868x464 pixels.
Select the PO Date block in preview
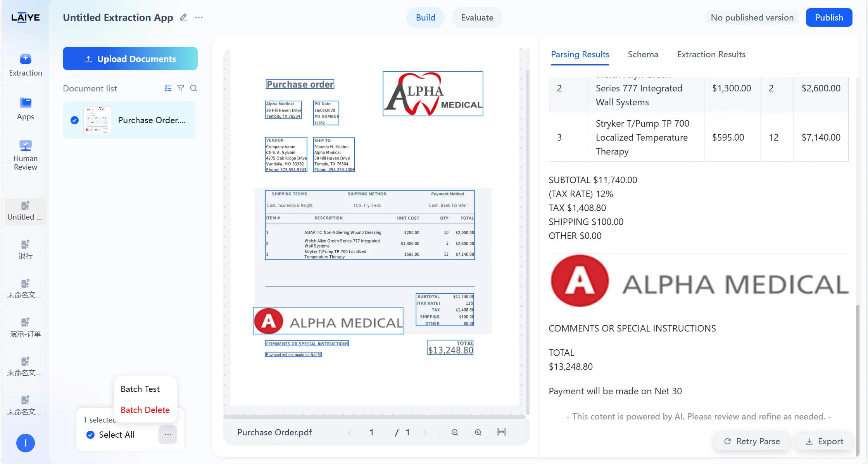(x=326, y=113)
